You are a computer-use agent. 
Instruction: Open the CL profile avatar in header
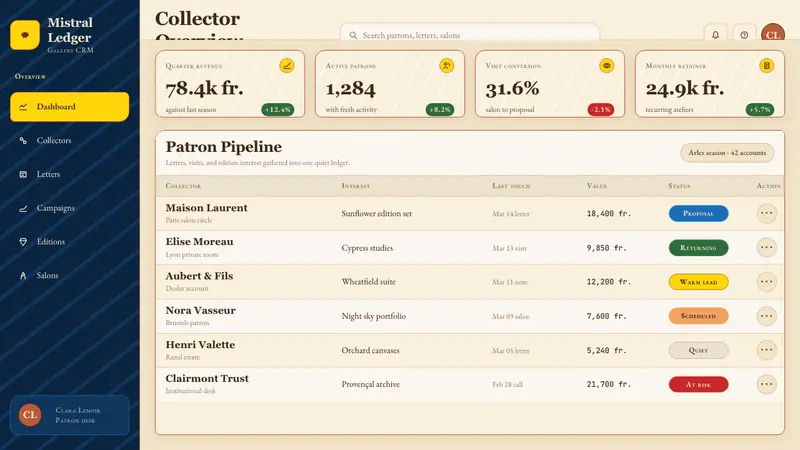pyautogui.click(x=773, y=34)
